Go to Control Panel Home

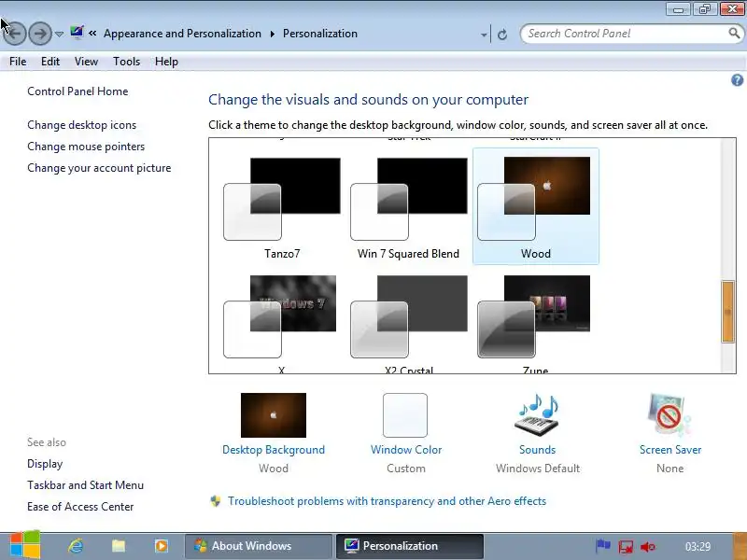pos(78,91)
